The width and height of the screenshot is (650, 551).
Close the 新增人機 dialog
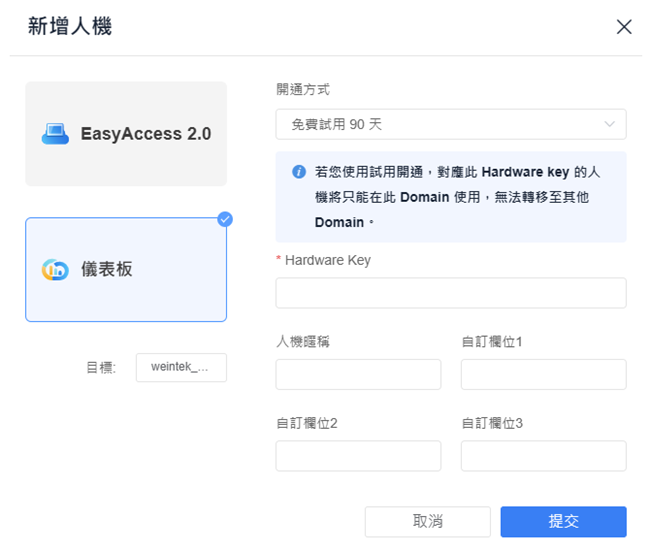pyautogui.click(x=623, y=27)
